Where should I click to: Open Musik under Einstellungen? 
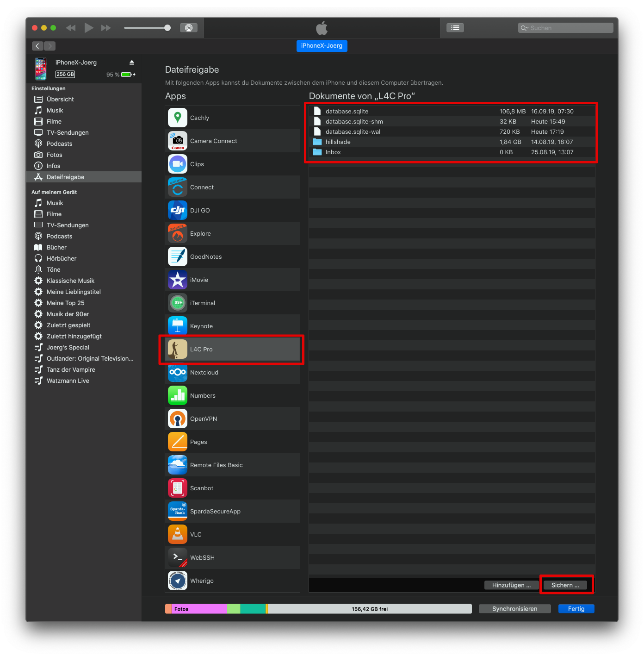click(x=84, y=110)
